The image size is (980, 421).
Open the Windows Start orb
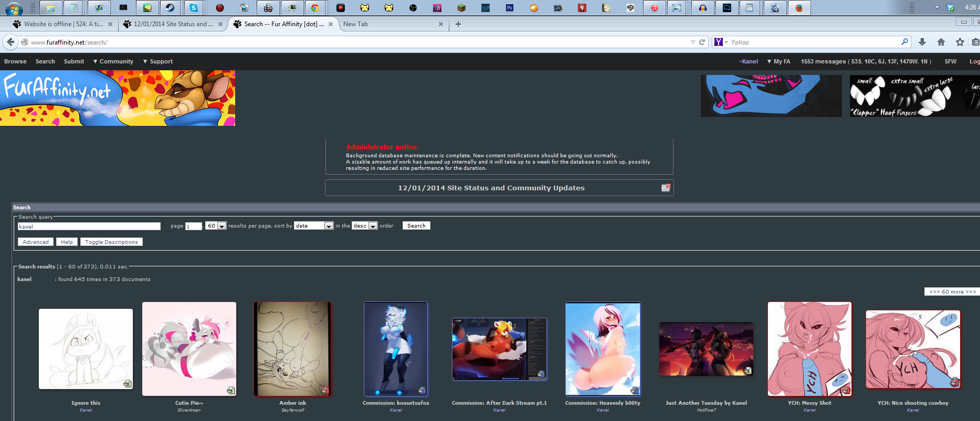click(x=14, y=8)
